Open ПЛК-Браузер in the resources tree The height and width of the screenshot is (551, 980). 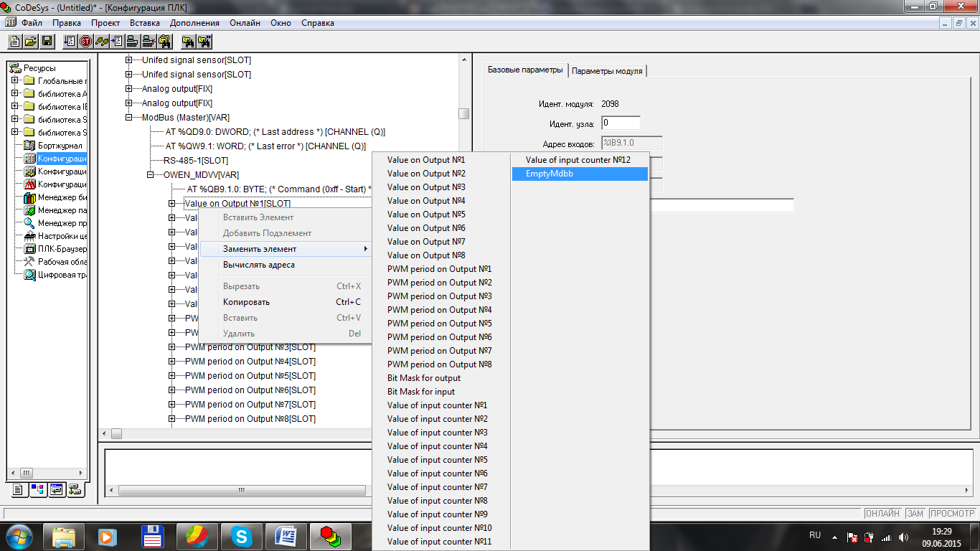tap(55, 249)
